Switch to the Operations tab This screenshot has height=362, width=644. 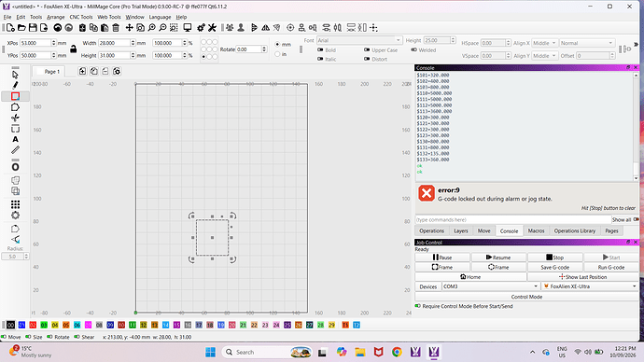(431, 230)
